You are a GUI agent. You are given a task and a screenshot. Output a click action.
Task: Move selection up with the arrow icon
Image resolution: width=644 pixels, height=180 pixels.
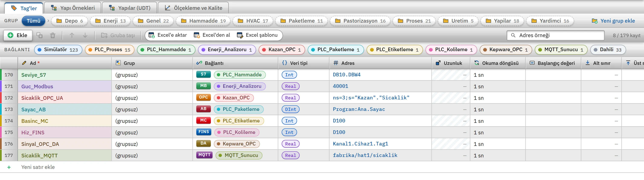coord(72,35)
